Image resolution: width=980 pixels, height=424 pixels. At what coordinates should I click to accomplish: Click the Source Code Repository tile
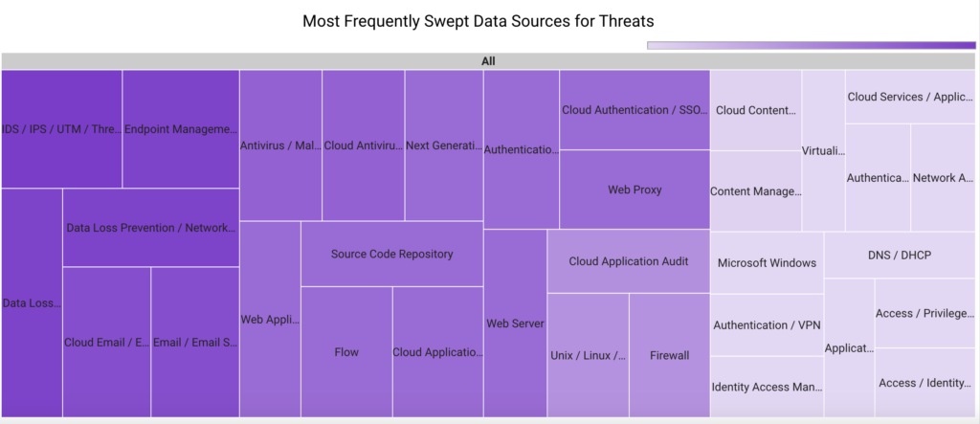point(391,254)
